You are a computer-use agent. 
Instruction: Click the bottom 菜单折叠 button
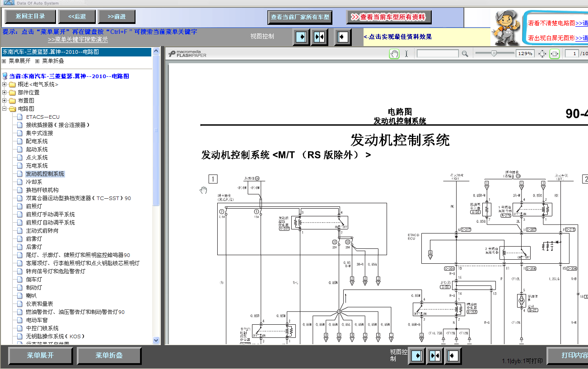click(x=109, y=356)
